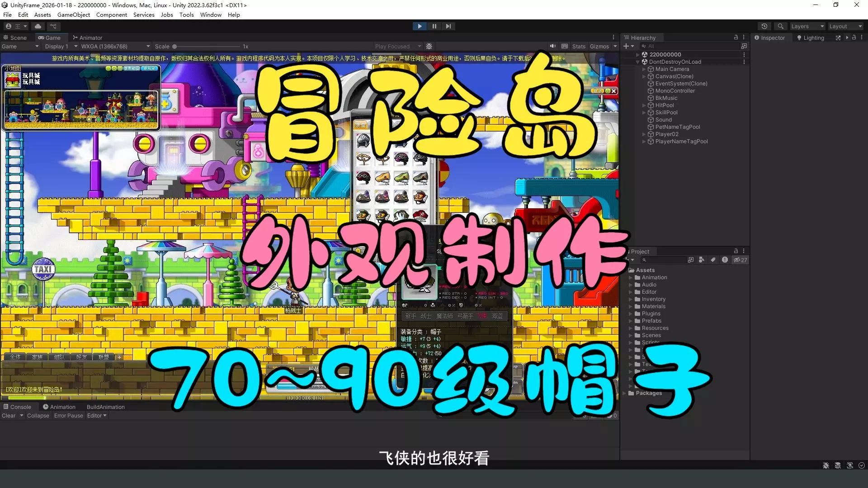
Task: Toggle the Hierarchy panel lock
Action: click(x=736, y=38)
